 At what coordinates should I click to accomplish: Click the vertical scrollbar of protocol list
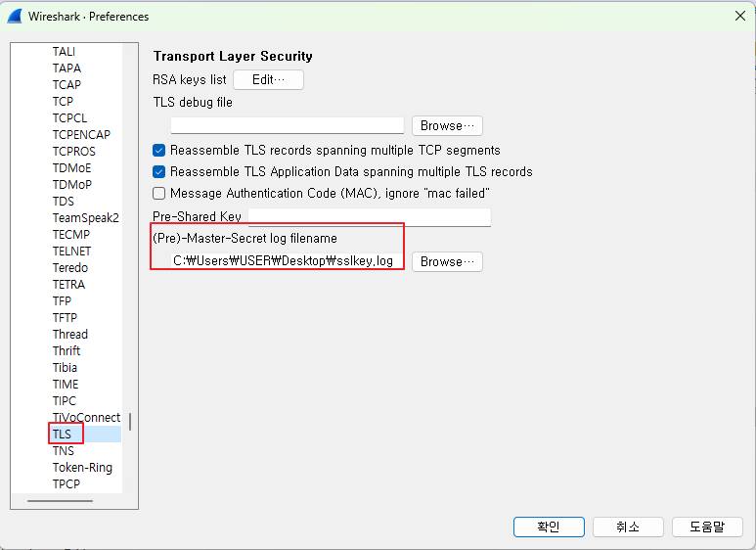(130, 422)
